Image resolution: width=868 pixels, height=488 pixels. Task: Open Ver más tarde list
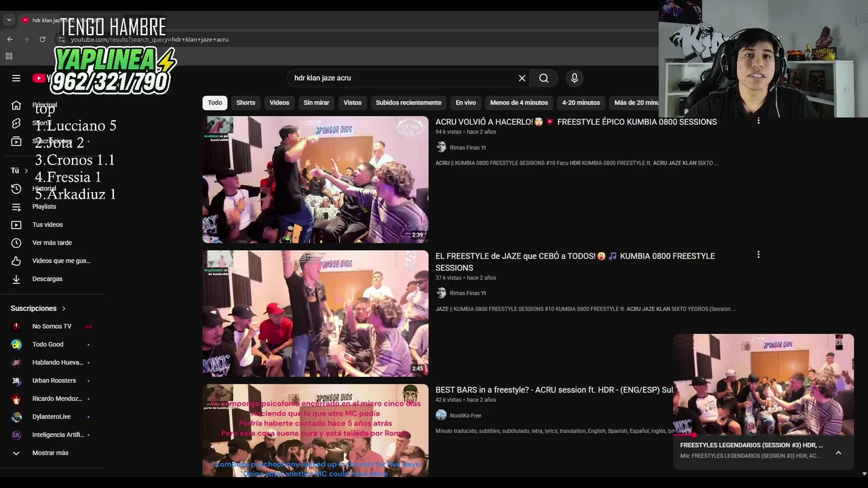52,243
